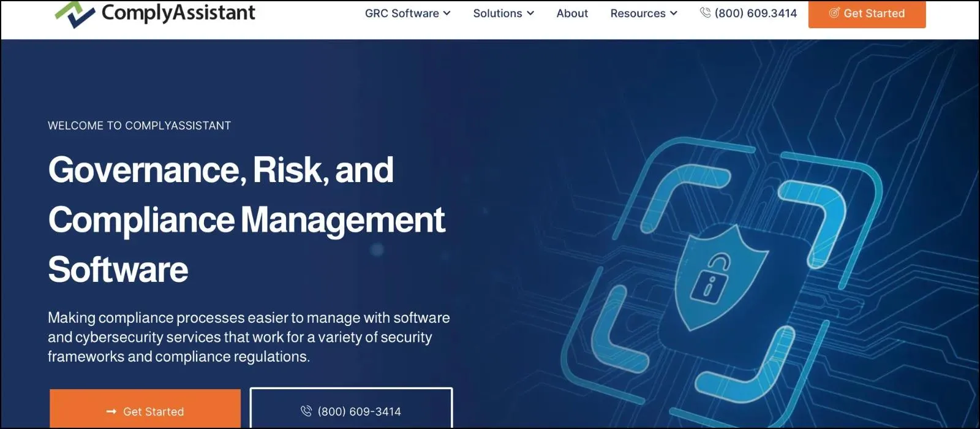Open the Resources menu
Viewport: 980px width, 429px height.
(644, 13)
